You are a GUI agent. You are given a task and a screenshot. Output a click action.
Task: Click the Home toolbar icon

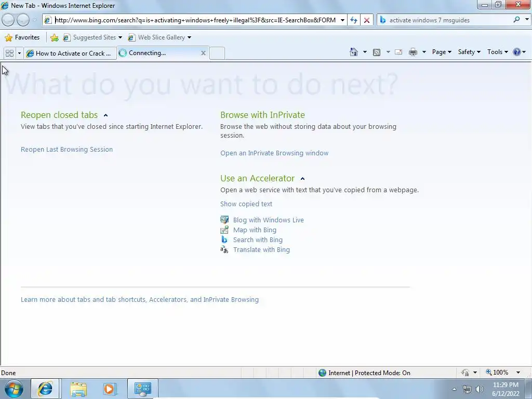tap(353, 52)
